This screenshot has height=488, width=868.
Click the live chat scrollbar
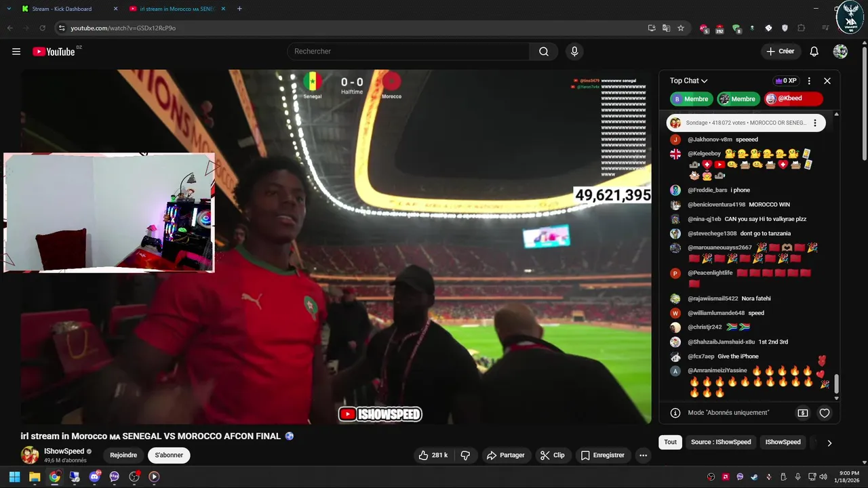pos(836,384)
